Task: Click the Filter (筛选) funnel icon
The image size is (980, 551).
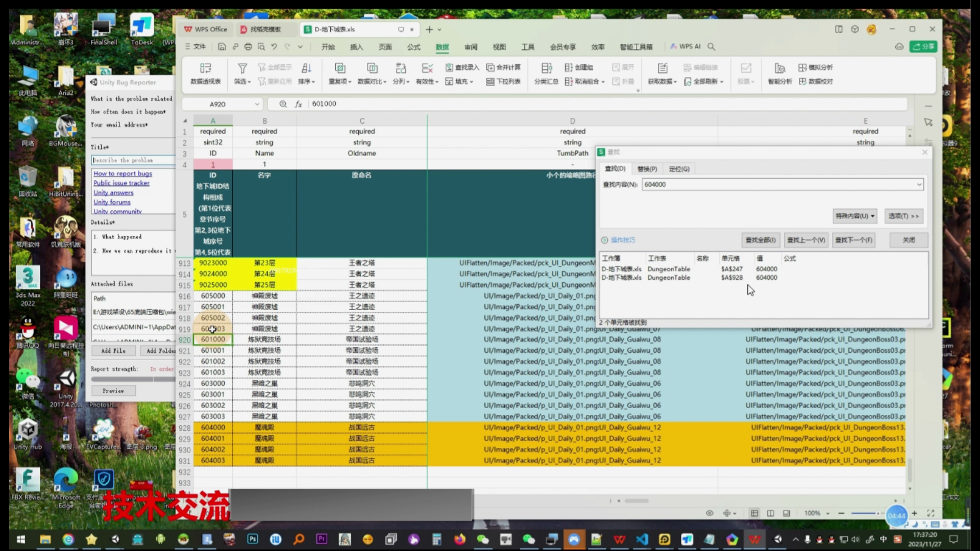Action: [242, 68]
